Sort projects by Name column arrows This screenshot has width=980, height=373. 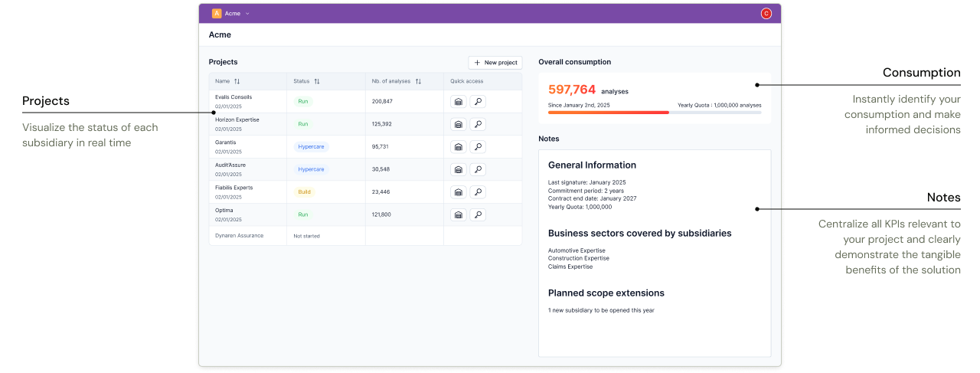pyautogui.click(x=237, y=81)
